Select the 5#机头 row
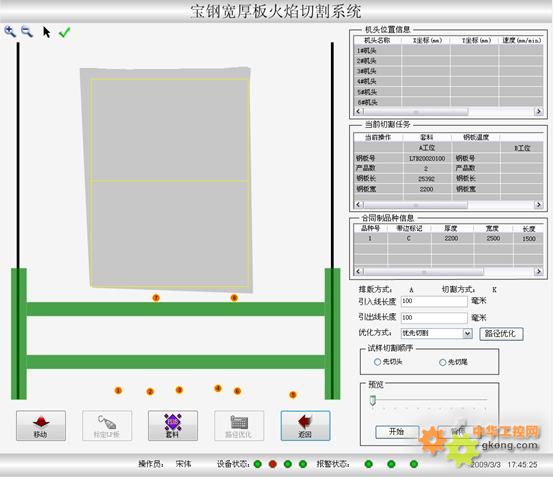This screenshot has height=477, width=553. 448,92
